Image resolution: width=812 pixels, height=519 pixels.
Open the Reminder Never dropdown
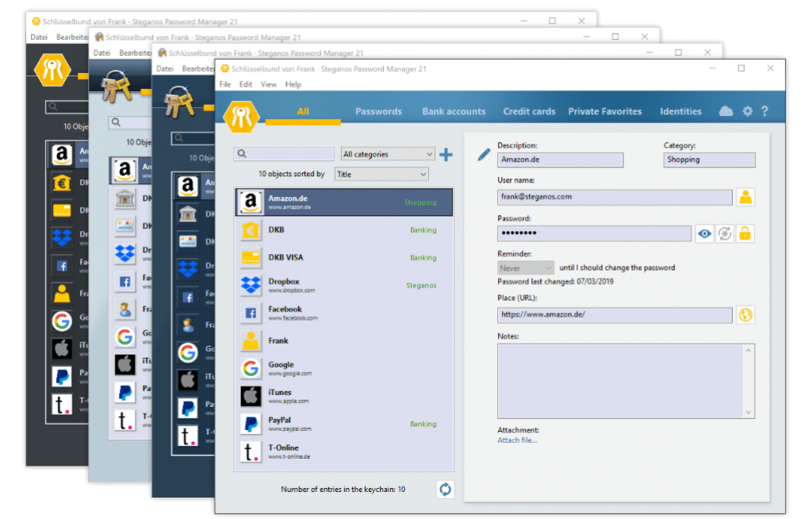(x=526, y=268)
